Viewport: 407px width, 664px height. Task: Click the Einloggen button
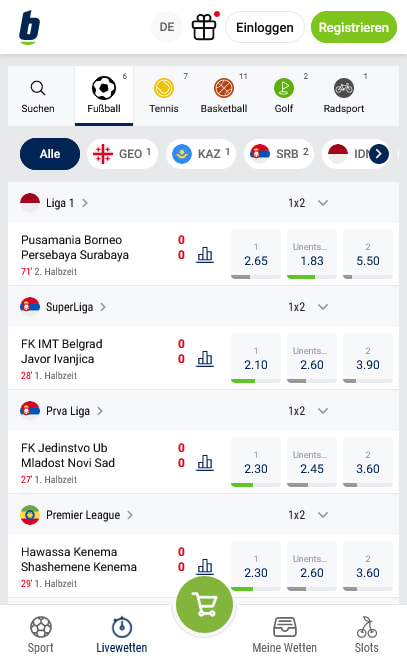265,27
